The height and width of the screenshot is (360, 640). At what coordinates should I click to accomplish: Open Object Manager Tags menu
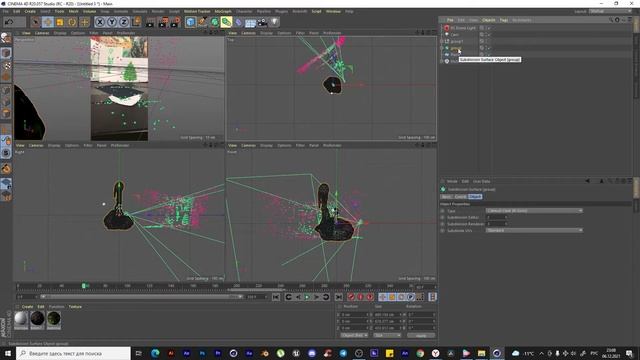504,20
